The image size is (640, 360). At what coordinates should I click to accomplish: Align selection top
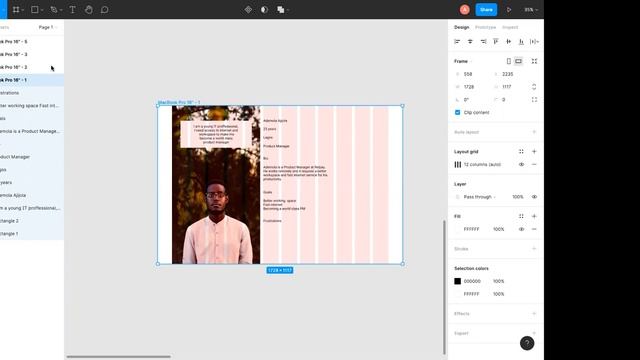[x=496, y=41]
